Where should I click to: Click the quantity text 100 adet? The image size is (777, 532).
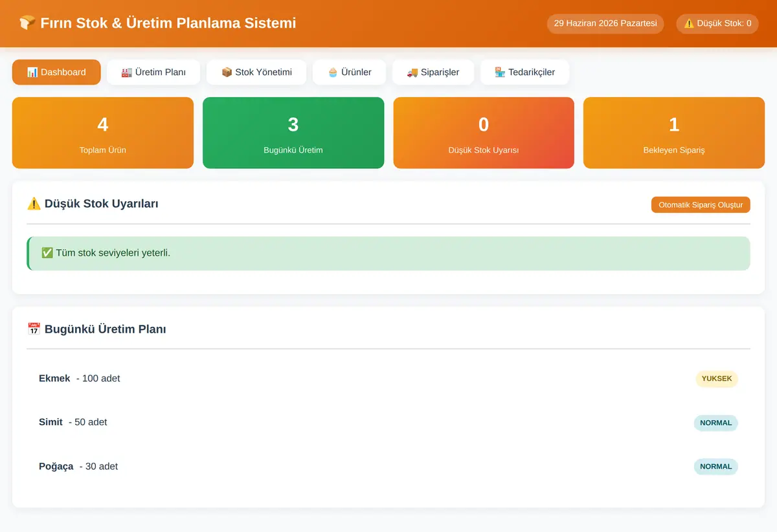[x=101, y=379]
